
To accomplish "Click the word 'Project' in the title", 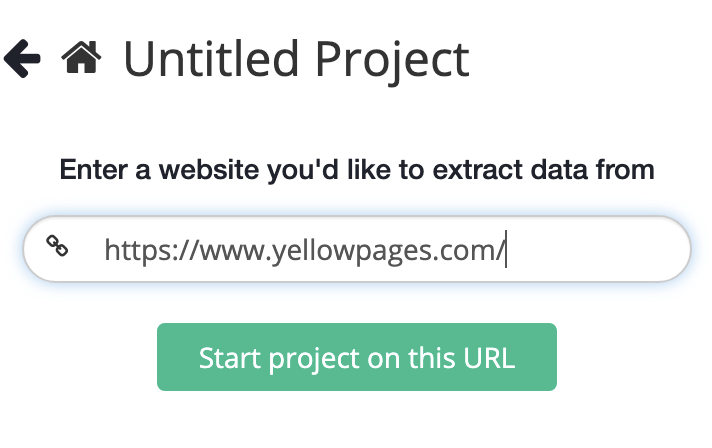I will tap(392, 61).
